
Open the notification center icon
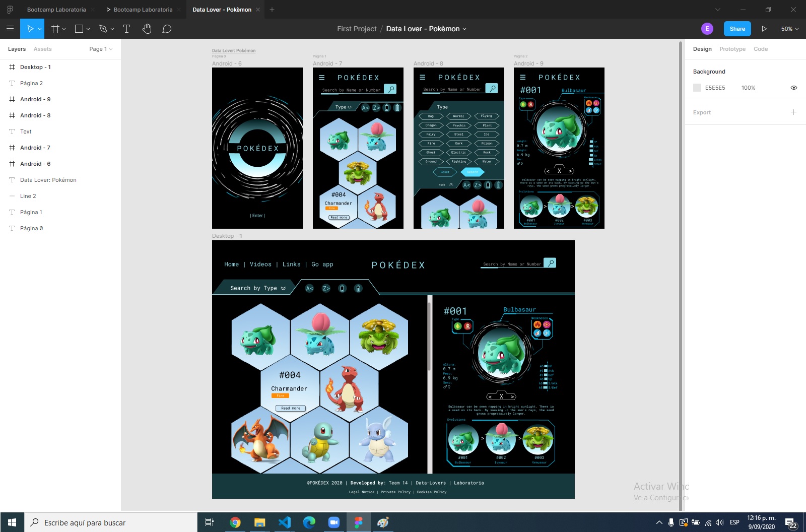click(791, 522)
